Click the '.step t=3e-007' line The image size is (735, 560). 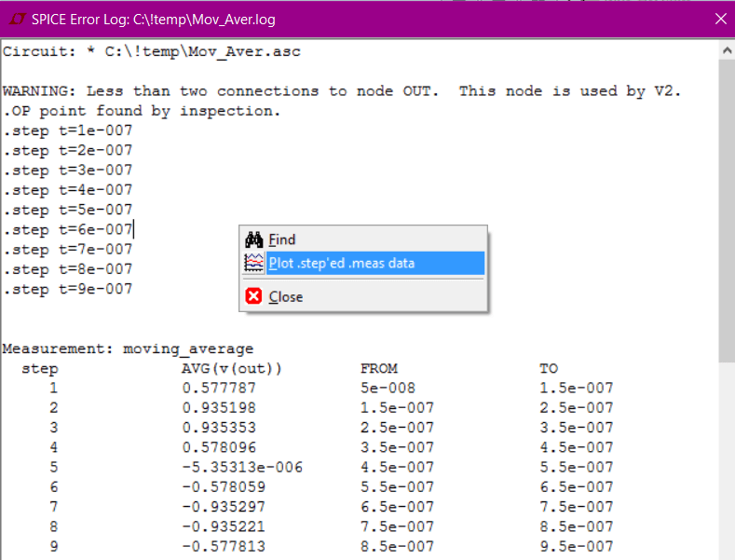tap(68, 170)
